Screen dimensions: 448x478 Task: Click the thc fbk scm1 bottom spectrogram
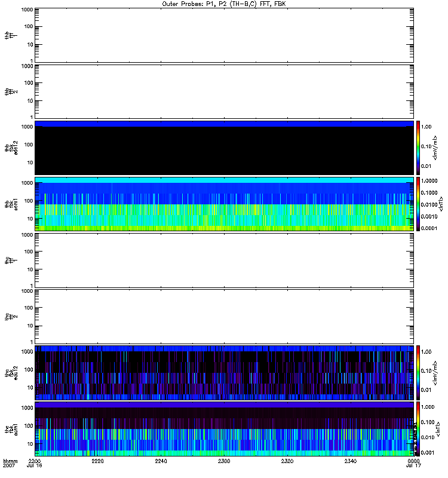(x=224, y=428)
